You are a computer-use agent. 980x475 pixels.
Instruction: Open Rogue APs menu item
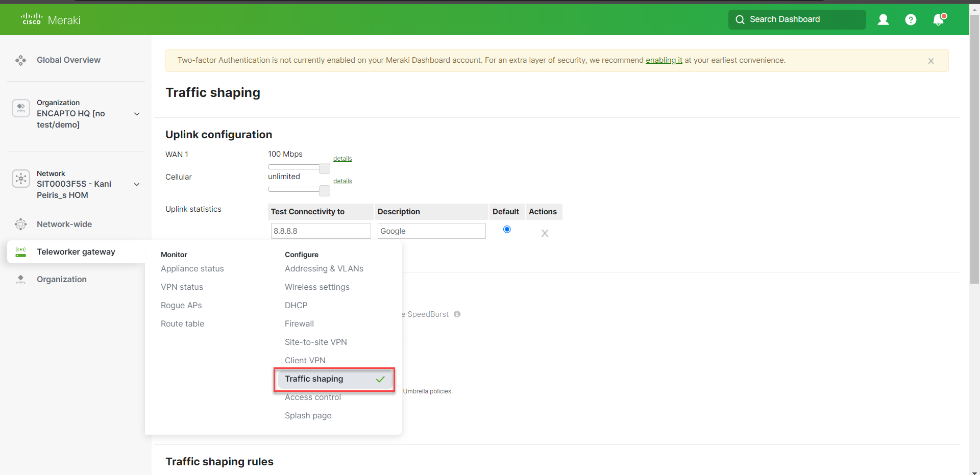click(181, 305)
